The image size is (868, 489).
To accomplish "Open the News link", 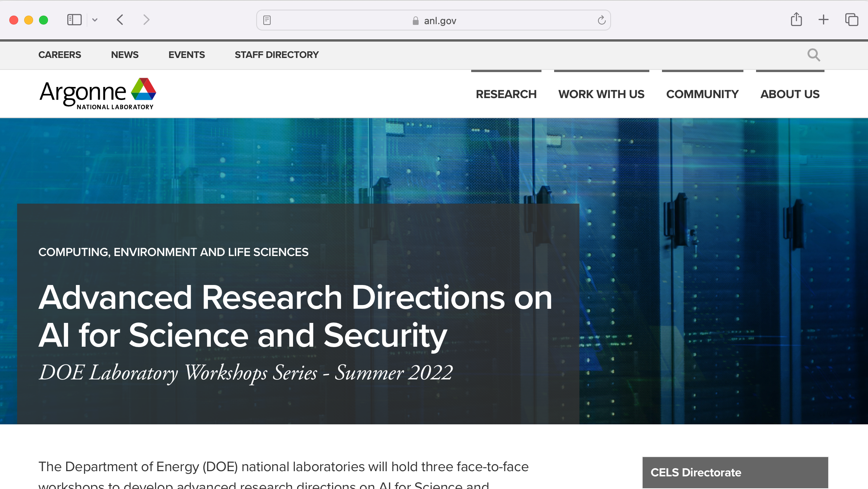I will (x=125, y=55).
